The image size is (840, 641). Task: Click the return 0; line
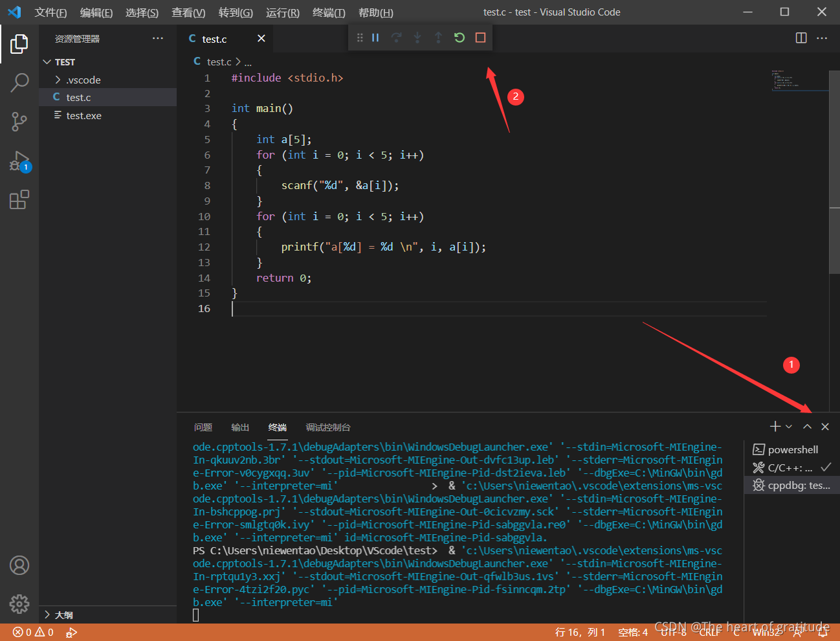click(x=283, y=278)
